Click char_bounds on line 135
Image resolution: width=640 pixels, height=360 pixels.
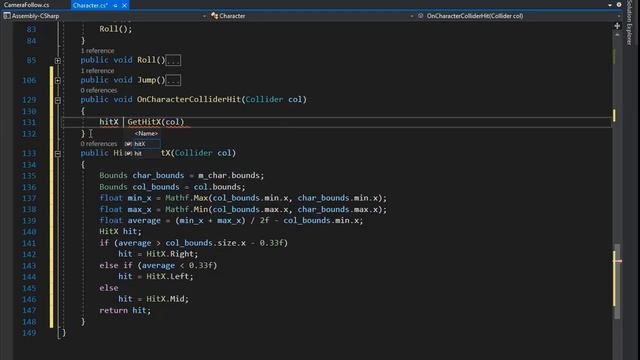[158, 176]
